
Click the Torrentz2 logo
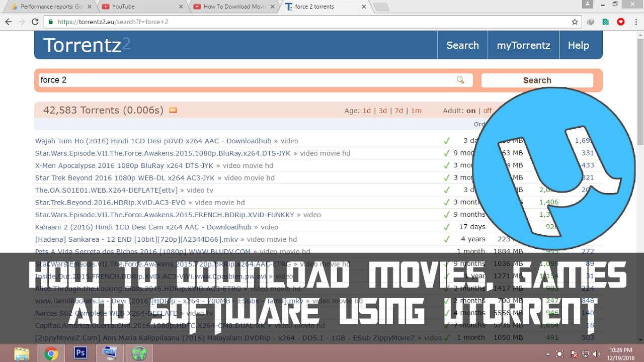(87, 45)
